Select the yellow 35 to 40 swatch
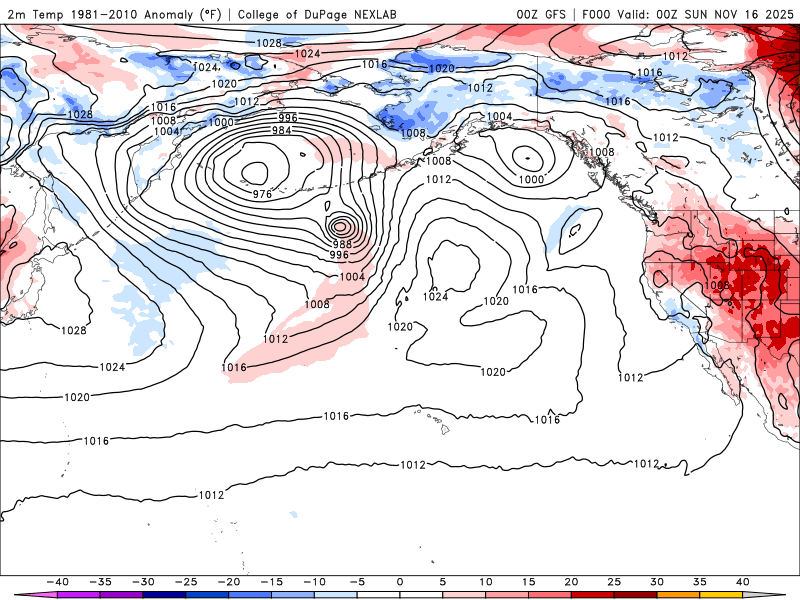This screenshot has height=600, width=800. coord(721,595)
